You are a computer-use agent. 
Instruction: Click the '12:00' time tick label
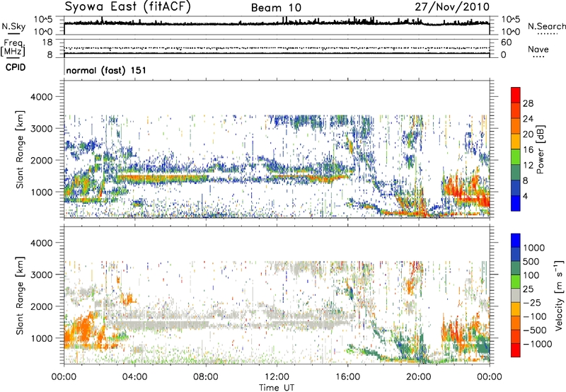277,377
